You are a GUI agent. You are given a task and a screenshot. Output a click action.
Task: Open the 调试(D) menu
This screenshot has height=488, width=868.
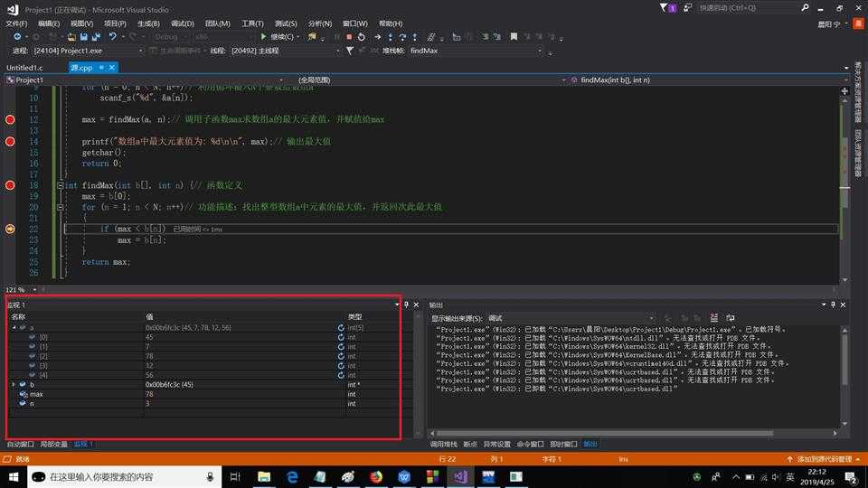coord(182,23)
